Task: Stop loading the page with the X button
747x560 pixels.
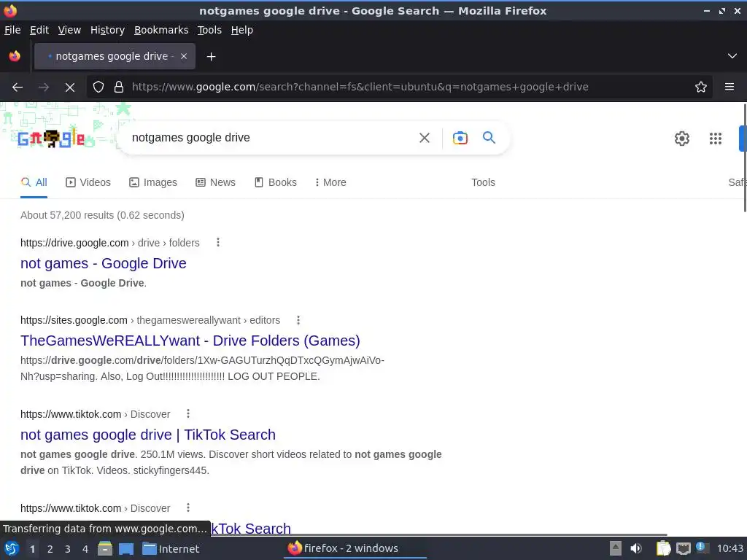Action: tap(69, 87)
